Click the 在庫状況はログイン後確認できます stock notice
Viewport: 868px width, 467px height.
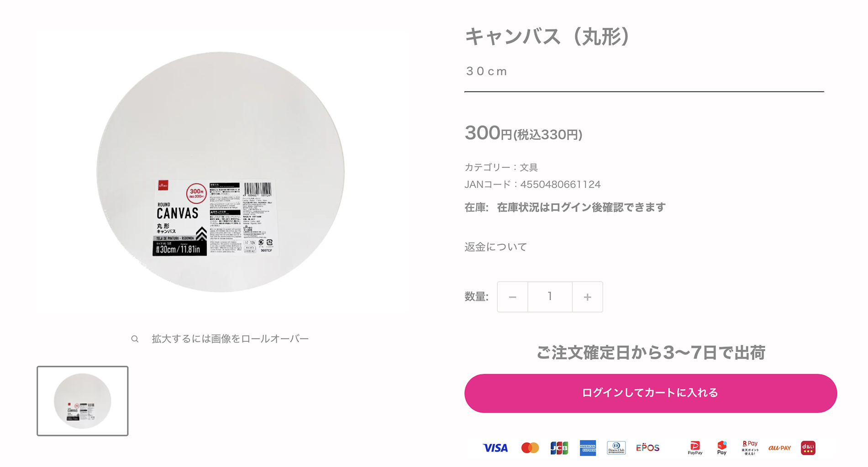581,207
